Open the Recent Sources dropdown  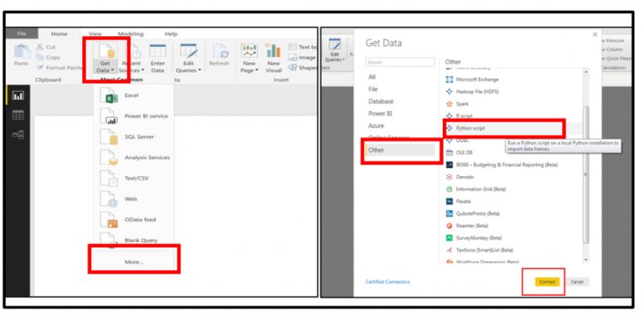point(131,59)
